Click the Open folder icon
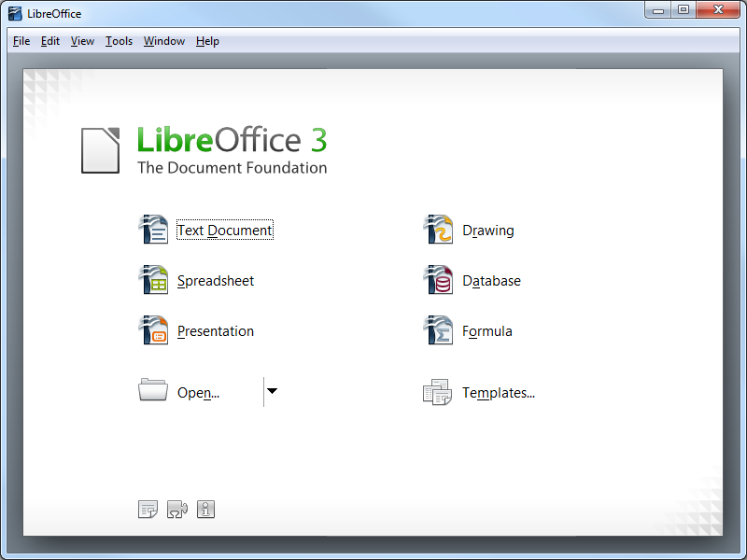The height and width of the screenshot is (560, 747). tap(153, 390)
